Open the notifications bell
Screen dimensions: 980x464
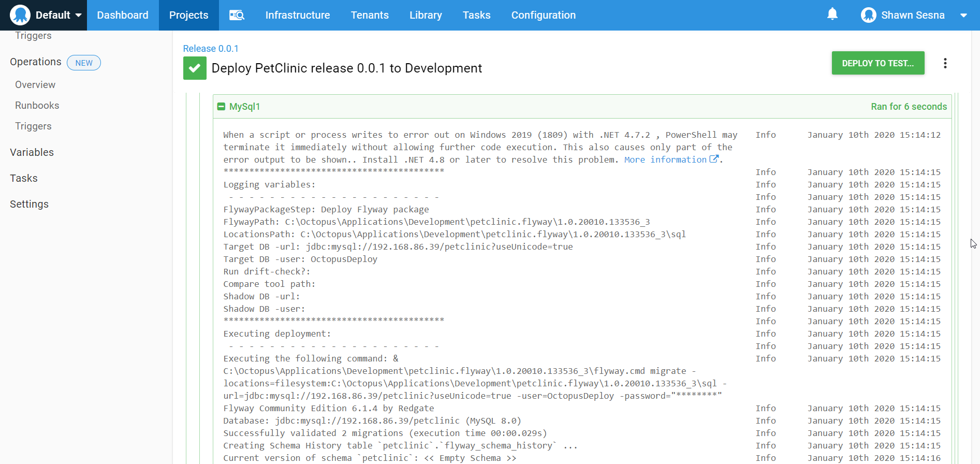[832, 15]
